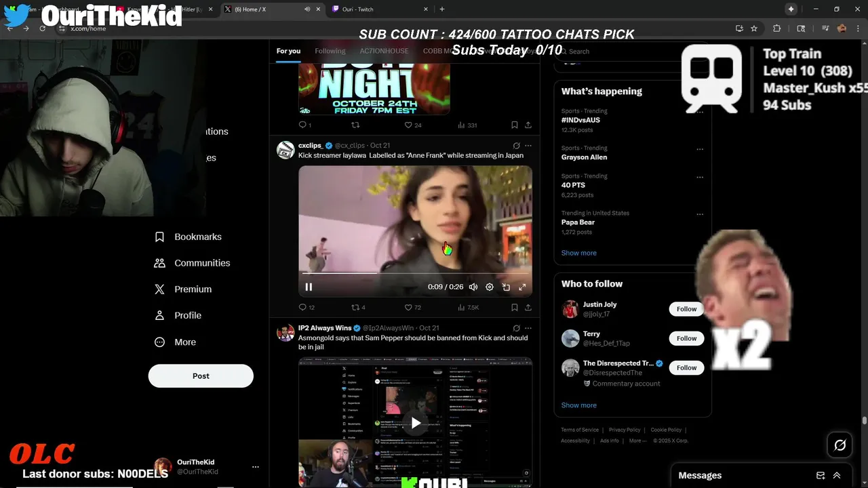Share the October 24th event post
868x488 pixels.
pos(528,125)
